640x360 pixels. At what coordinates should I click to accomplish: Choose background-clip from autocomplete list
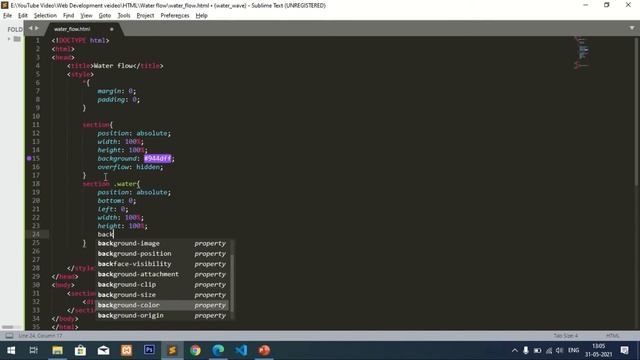162,284
